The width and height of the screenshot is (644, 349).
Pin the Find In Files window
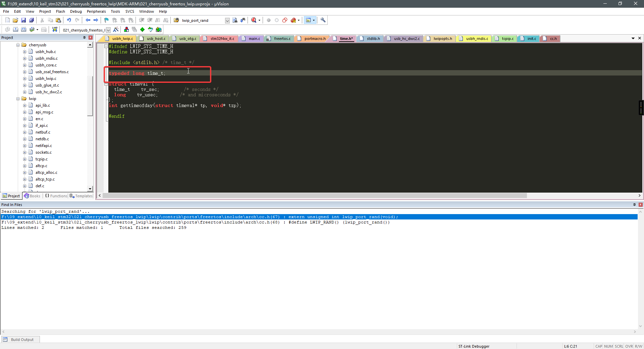pyautogui.click(x=634, y=205)
